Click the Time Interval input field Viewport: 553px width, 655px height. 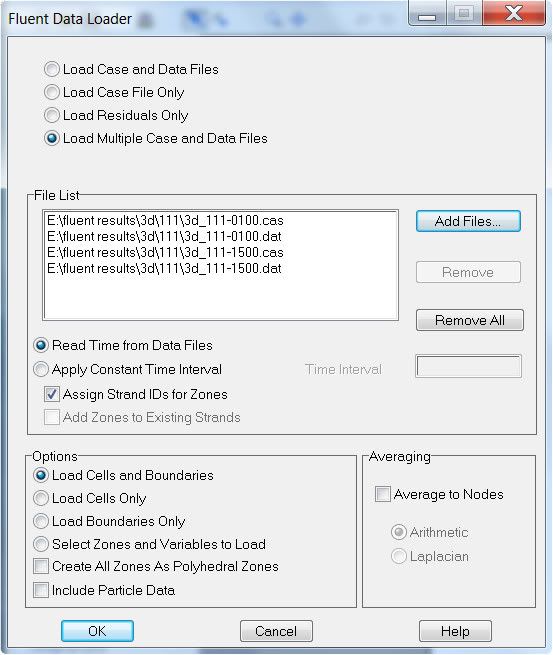pyautogui.click(x=469, y=366)
